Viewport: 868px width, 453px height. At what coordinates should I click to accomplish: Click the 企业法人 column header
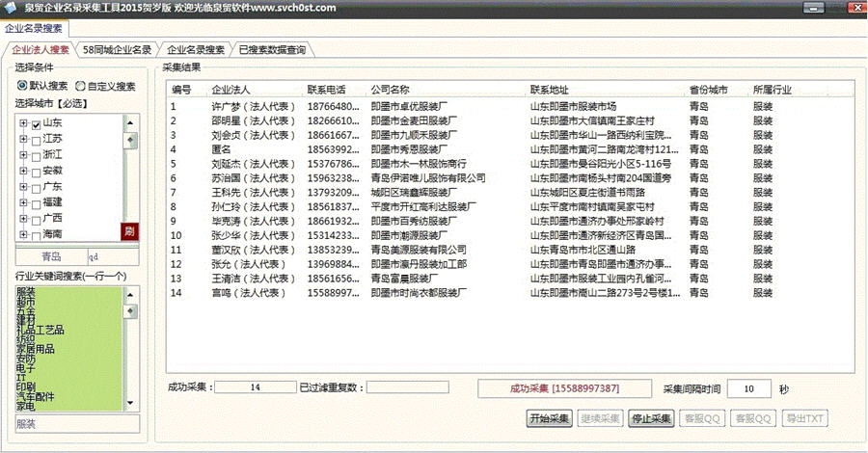point(231,90)
